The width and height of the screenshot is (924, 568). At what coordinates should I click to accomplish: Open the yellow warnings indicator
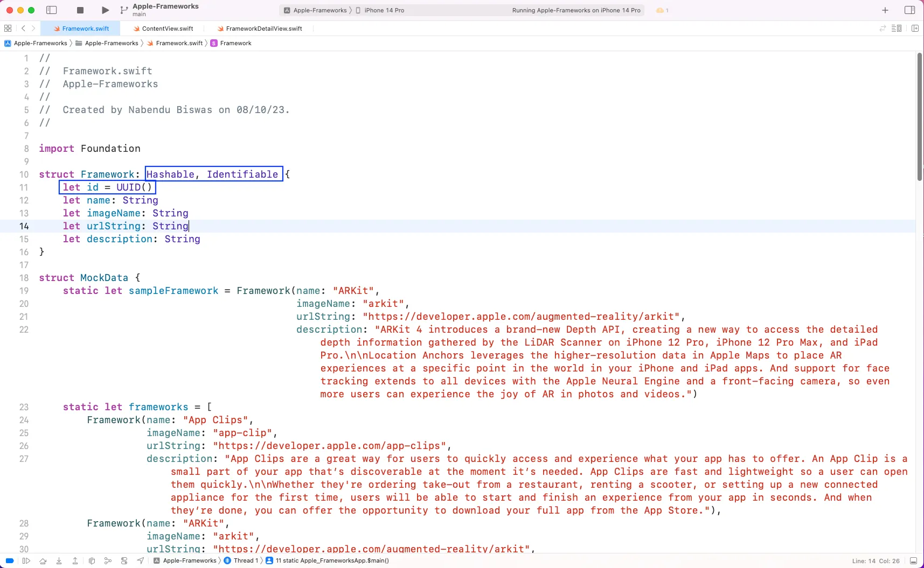tap(662, 10)
